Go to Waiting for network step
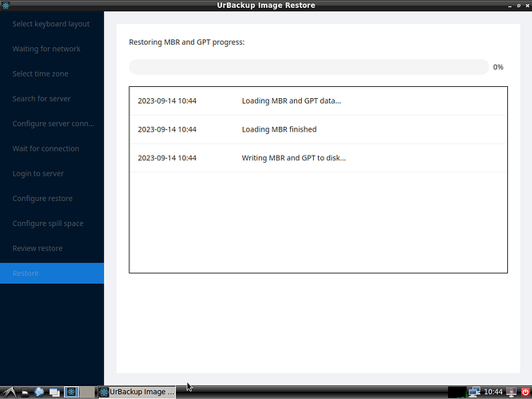Viewport: 532px width, 399px height. point(46,49)
